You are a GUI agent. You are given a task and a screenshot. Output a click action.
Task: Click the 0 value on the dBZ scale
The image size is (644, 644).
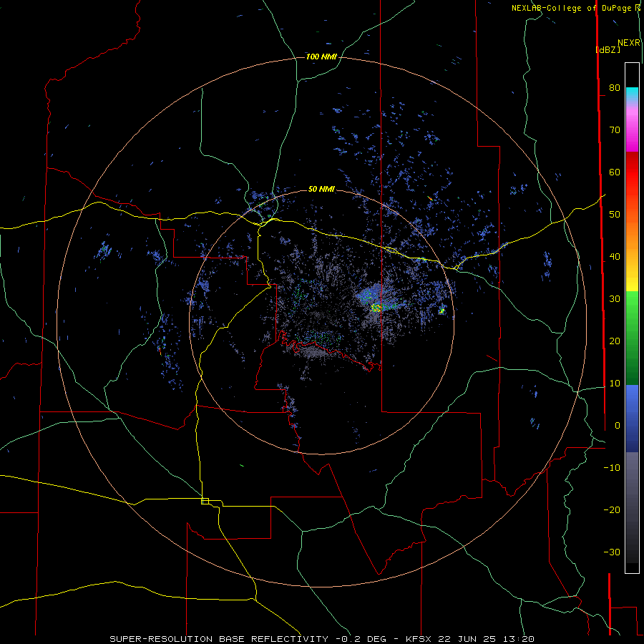click(618, 426)
